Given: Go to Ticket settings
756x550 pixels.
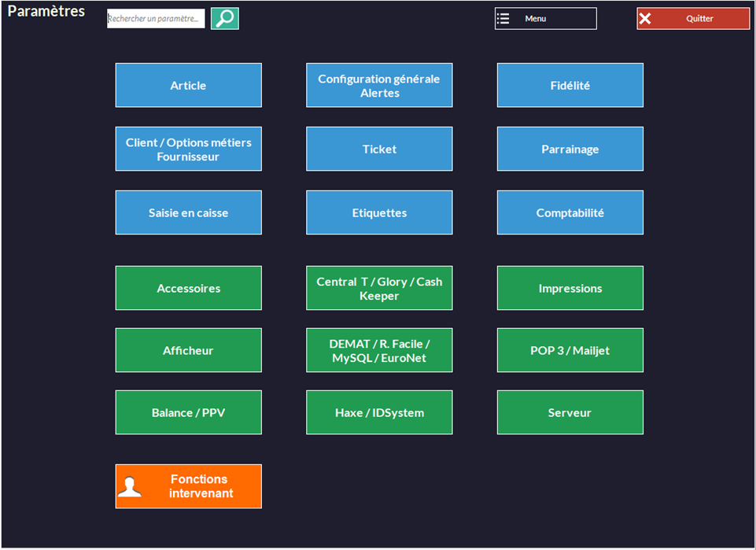Looking at the screenshot, I should click(x=379, y=149).
